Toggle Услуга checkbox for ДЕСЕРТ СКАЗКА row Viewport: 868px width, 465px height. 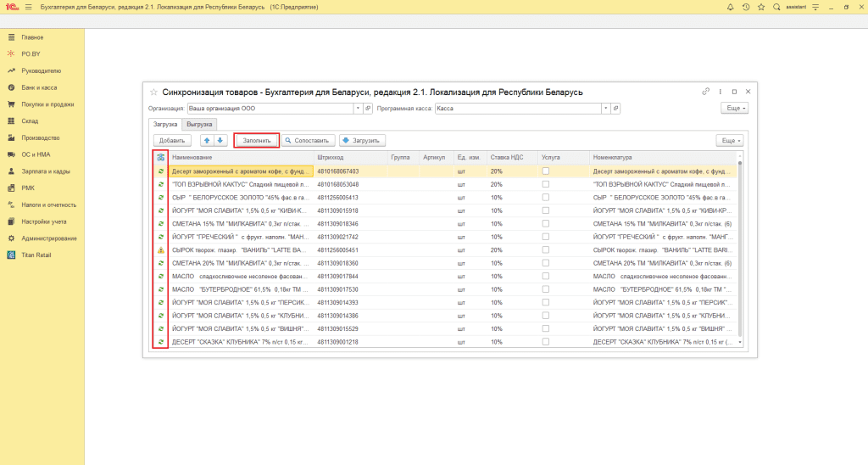[x=546, y=342]
